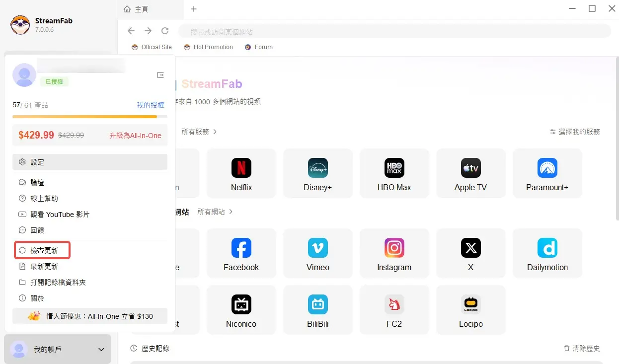The height and width of the screenshot is (364, 619).
Task: Select 回饋 feedback menu entry
Action: pyautogui.click(x=90, y=230)
